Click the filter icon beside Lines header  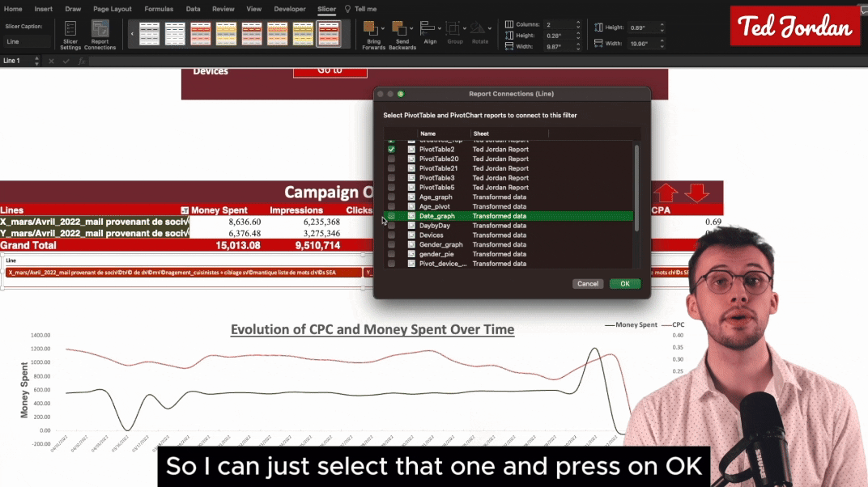click(x=184, y=210)
